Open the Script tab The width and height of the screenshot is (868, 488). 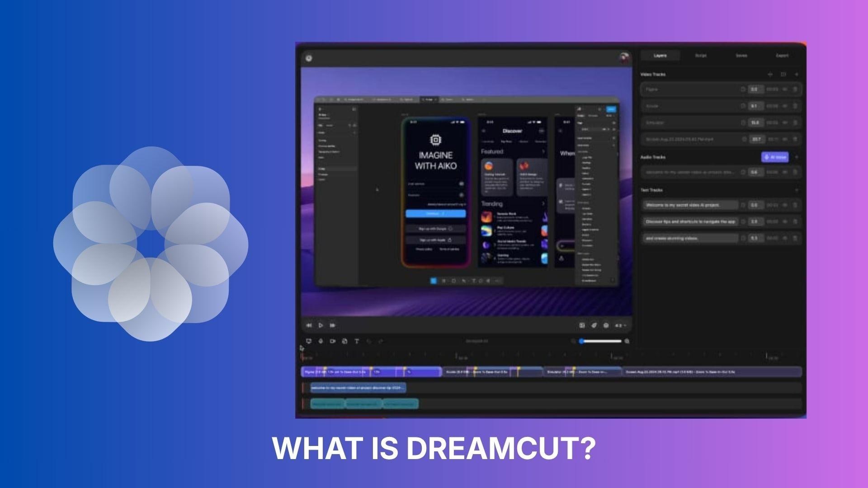click(x=701, y=56)
